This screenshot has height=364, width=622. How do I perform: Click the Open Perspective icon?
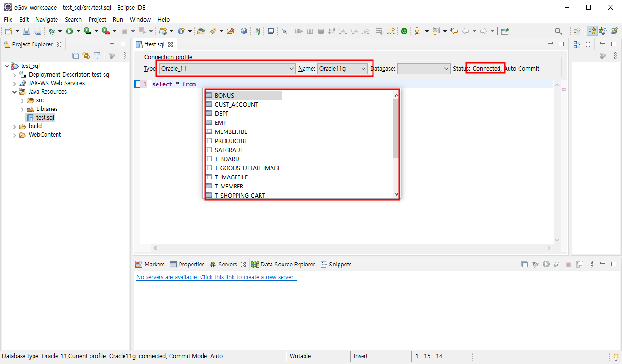[x=577, y=31]
